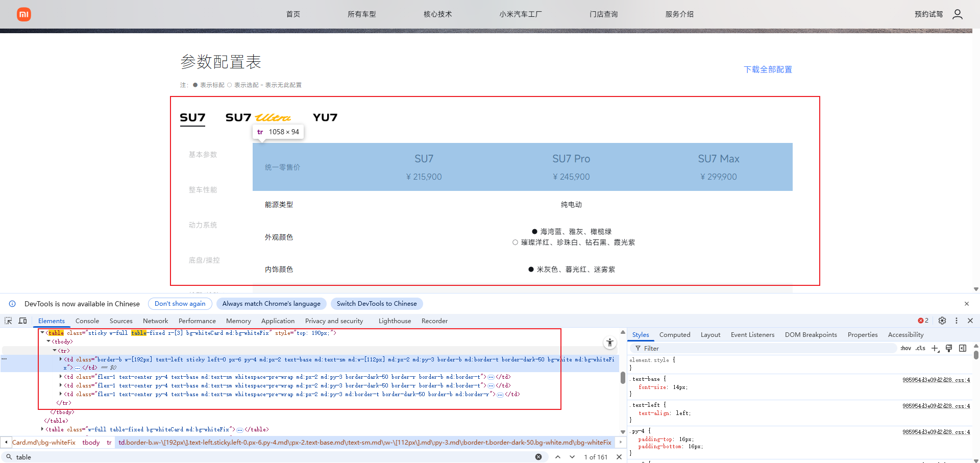Switch to the Computed styles tab
This screenshot has width=980, height=463.
[675, 335]
